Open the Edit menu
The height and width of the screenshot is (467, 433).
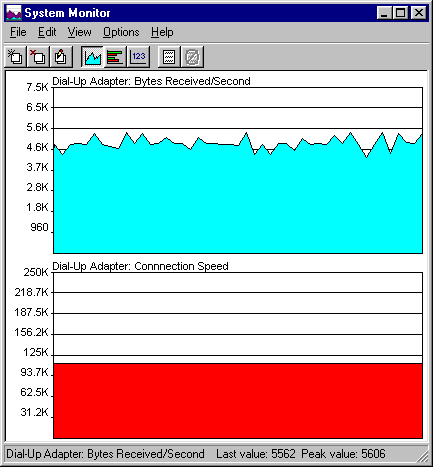coord(47,32)
